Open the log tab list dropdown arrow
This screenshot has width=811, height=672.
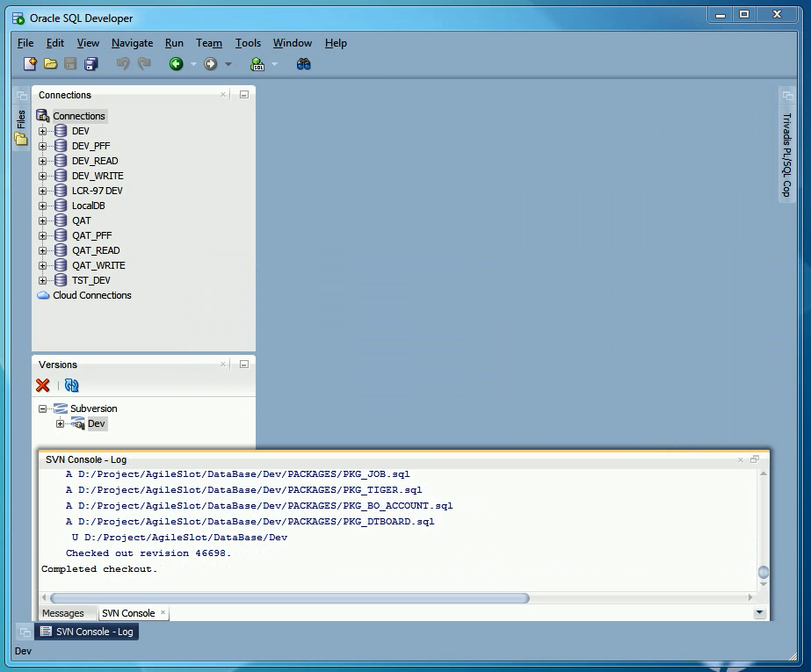coord(759,612)
